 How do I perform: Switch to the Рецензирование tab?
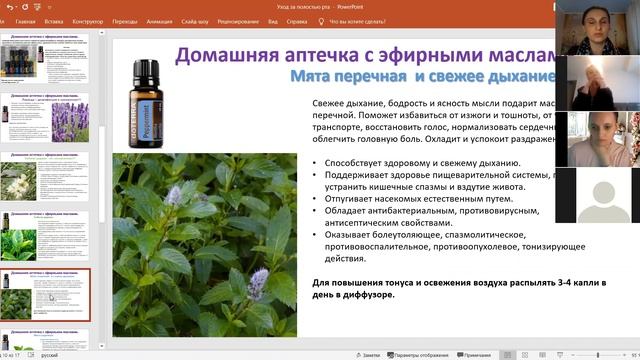coord(238,22)
